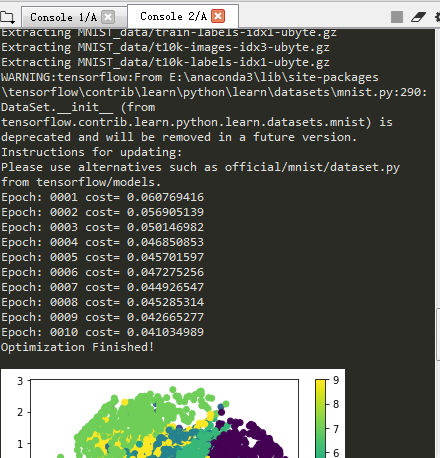Click the 'Epoch: 0001 cost= 0.060769416' line
The image size is (440, 458).
(102, 197)
